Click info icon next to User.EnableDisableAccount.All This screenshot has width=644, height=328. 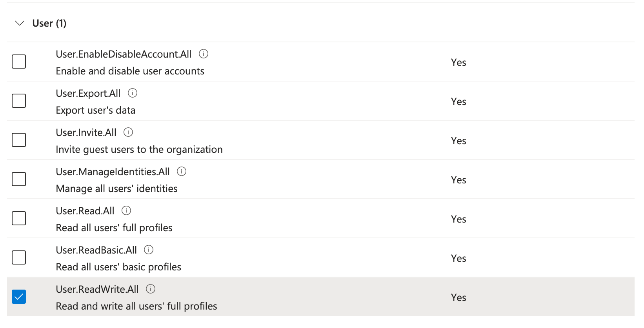click(204, 54)
